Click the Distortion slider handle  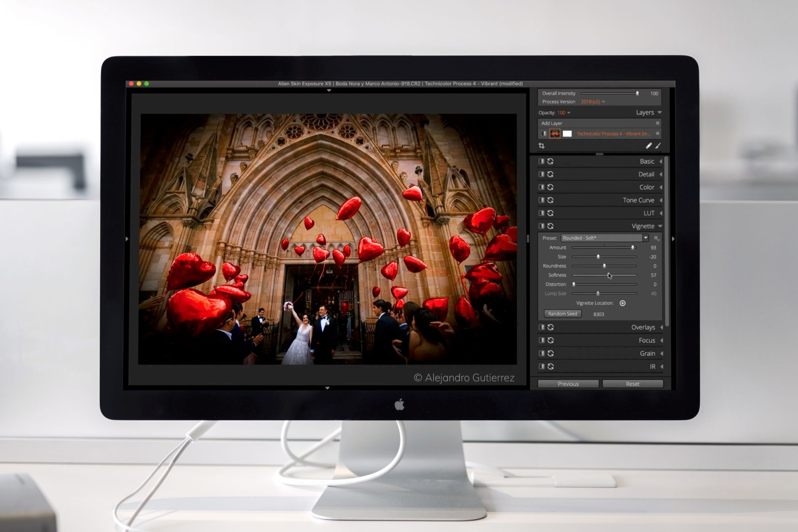pyautogui.click(x=574, y=285)
